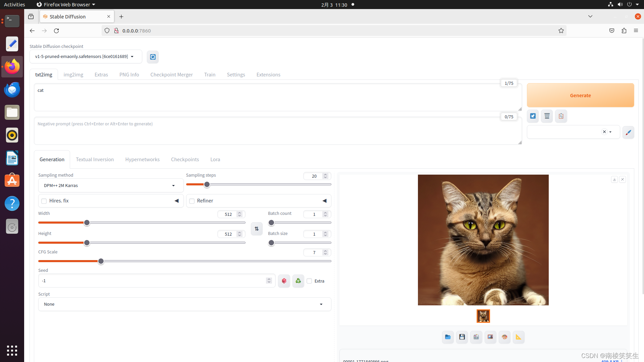Download the generated image icon
Viewport: 644px width, 362px height.
point(614,179)
